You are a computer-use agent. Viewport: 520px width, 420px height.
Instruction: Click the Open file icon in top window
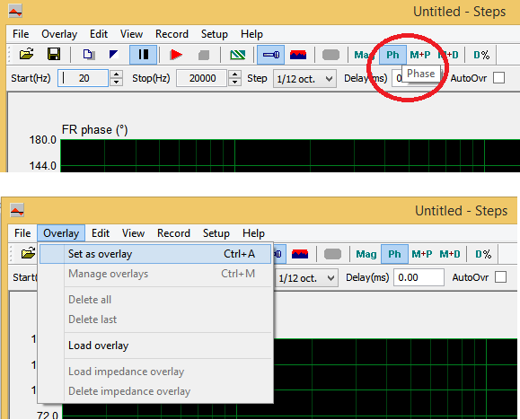(27, 55)
